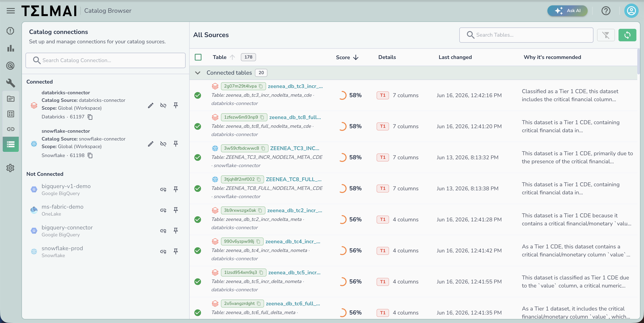This screenshot has height=323, width=644.
Task: Open the zeenea_db_tc5_incr table link
Action: click(294, 273)
